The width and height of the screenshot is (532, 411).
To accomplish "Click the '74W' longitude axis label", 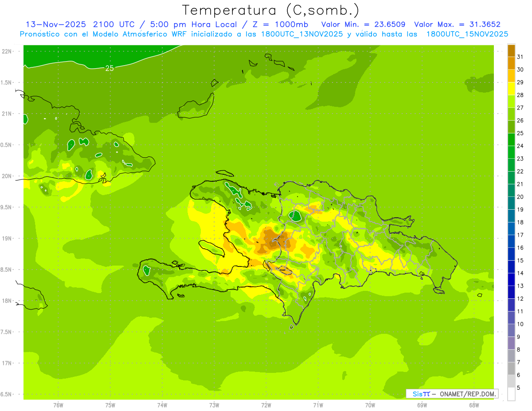I will 162,405.
